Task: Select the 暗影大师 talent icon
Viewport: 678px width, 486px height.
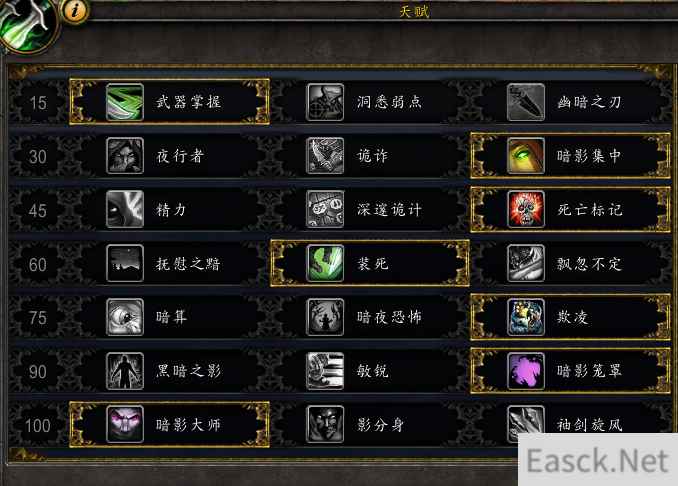Action: [x=125, y=424]
